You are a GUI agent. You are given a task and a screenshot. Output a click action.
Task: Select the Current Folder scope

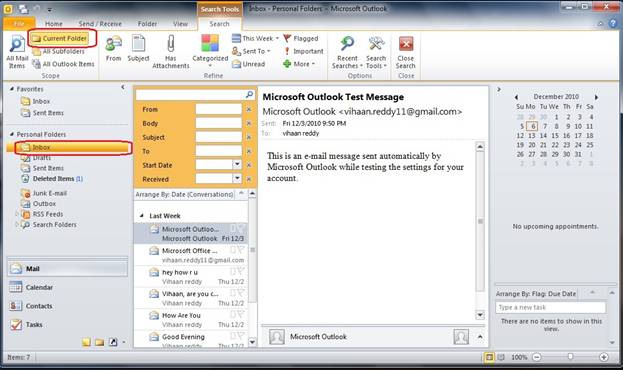click(x=60, y=39)
